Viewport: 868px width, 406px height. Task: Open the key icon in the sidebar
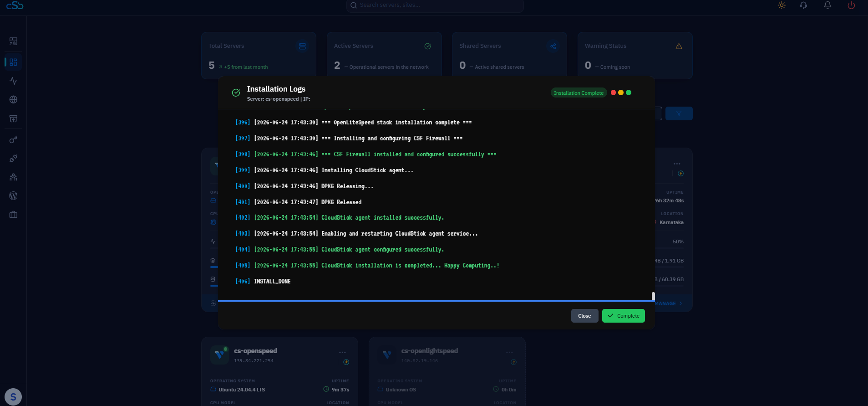point(13,139)
